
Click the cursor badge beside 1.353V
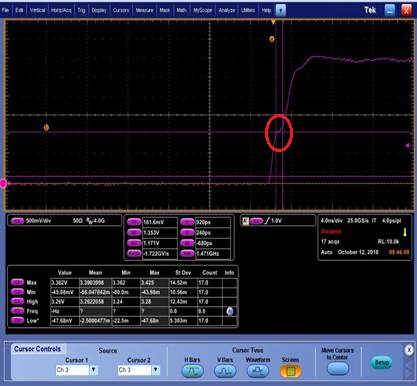pos(134,233)
